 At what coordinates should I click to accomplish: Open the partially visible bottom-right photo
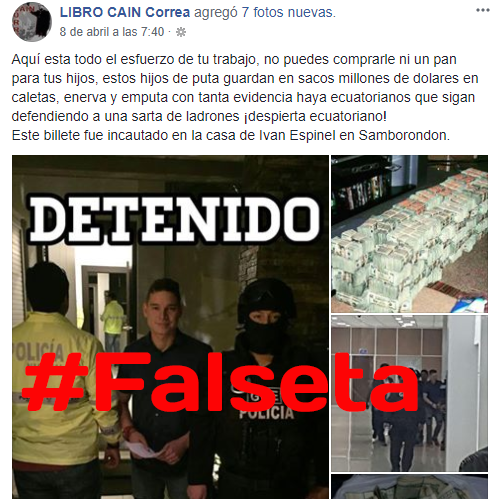pos(409,487)
